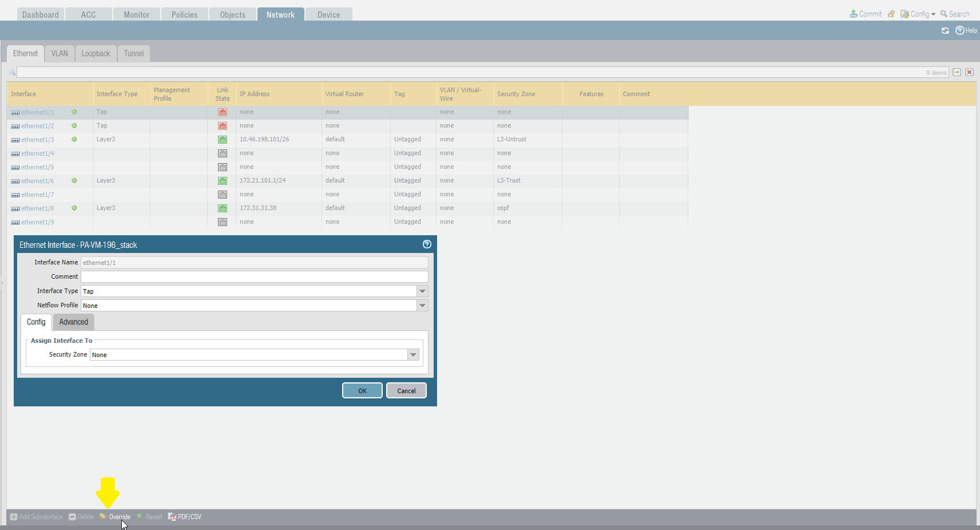980x530 pixels.
Task: Click the PDF/CSV export icon
Action: tap(172, 517)
